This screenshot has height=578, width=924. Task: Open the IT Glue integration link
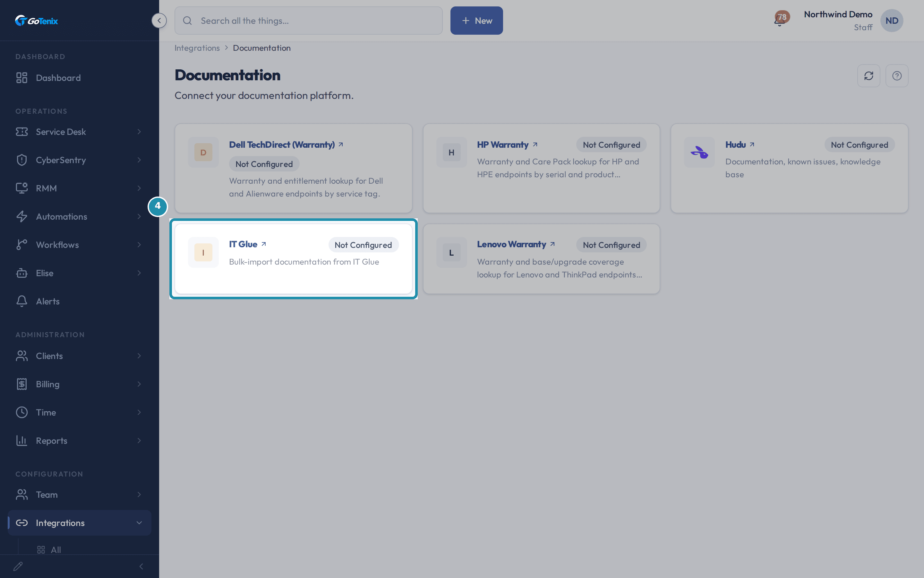[247, 244]
